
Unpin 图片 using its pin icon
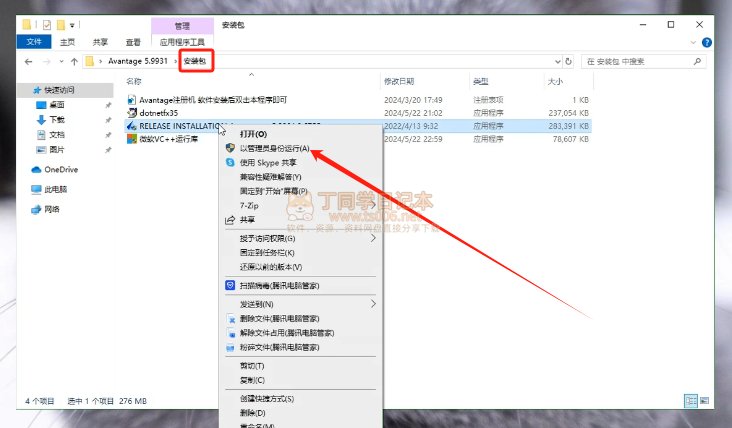[x=108, y=150]
